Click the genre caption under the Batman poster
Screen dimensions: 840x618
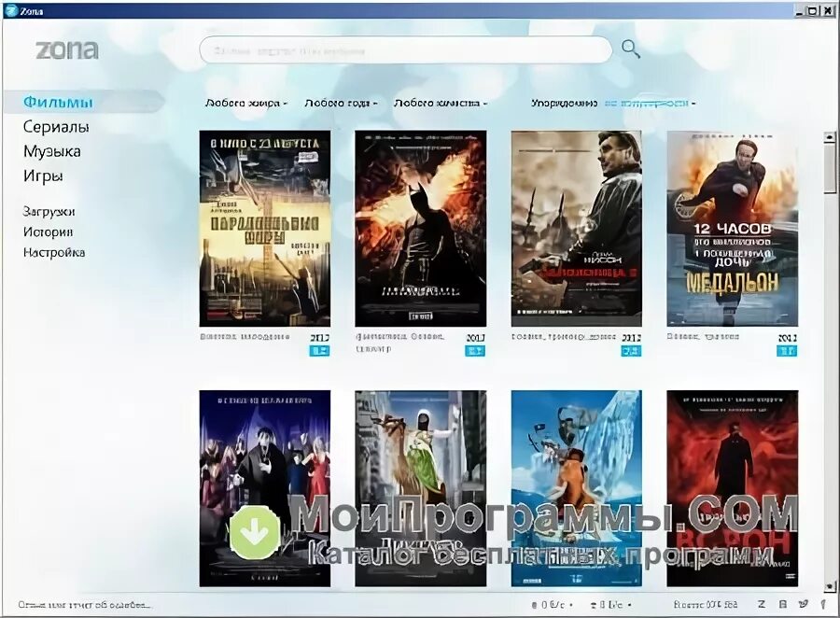[400, 342]
